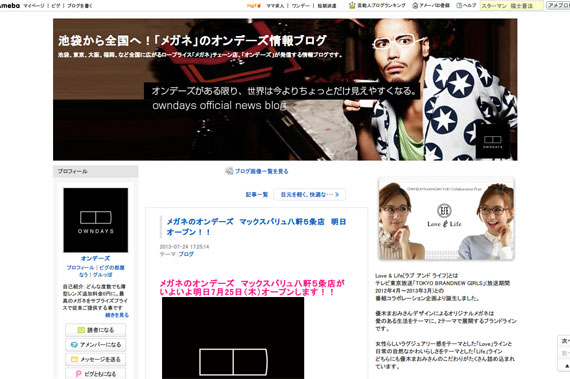This screenshot has height=379, width=570.
Task: Click the yellow message envelope icon
Action: click(74, 359)
